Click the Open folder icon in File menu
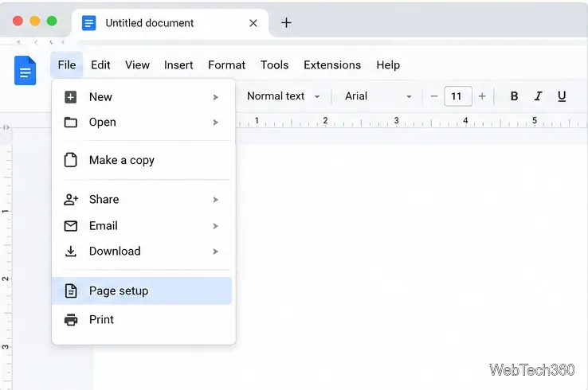The image size is (588, 390). [x=70, y=122]
